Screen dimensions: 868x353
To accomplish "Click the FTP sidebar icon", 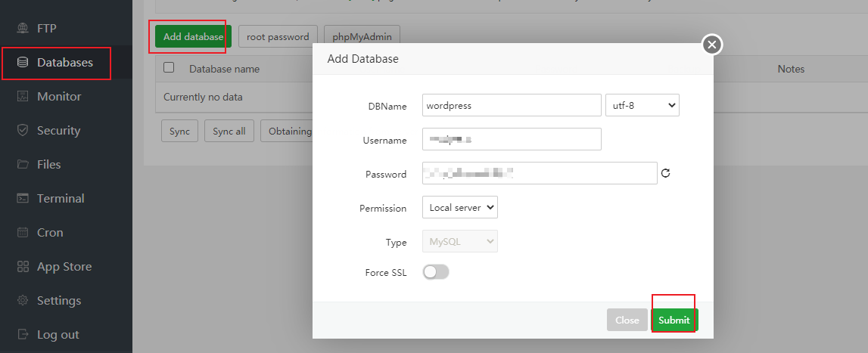I will [x=23, y=29].
